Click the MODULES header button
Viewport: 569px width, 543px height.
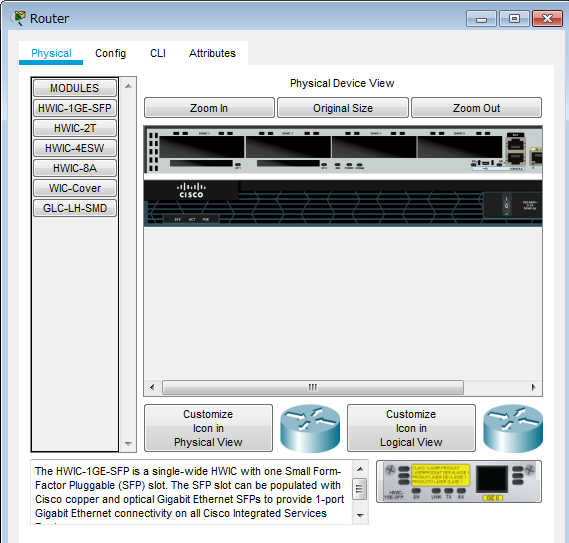pos(75,88)
